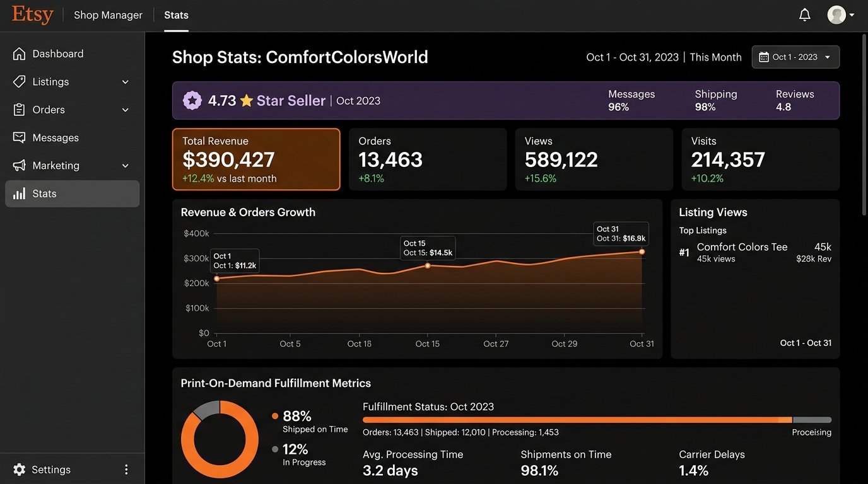Click 'Print-On-Demand Fulfillment Metrics' heading
Screen dimensions: 868x484
pyautogui.click(x=276, y=383)
